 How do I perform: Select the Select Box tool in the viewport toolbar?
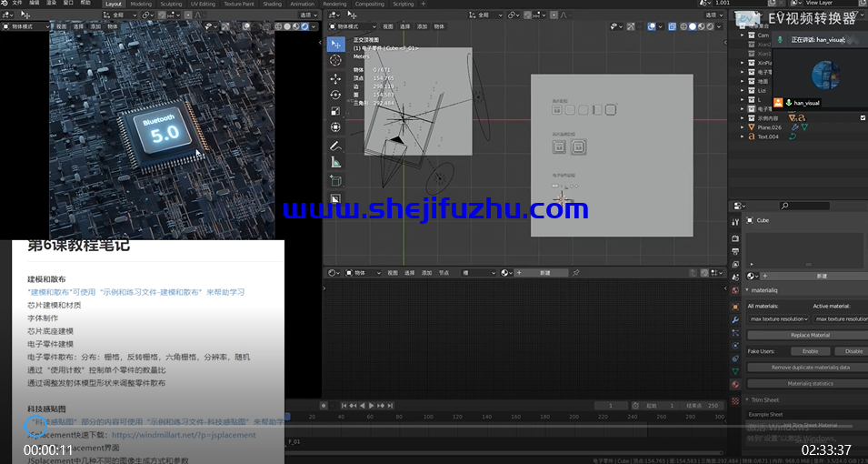(x=335, y=44)
